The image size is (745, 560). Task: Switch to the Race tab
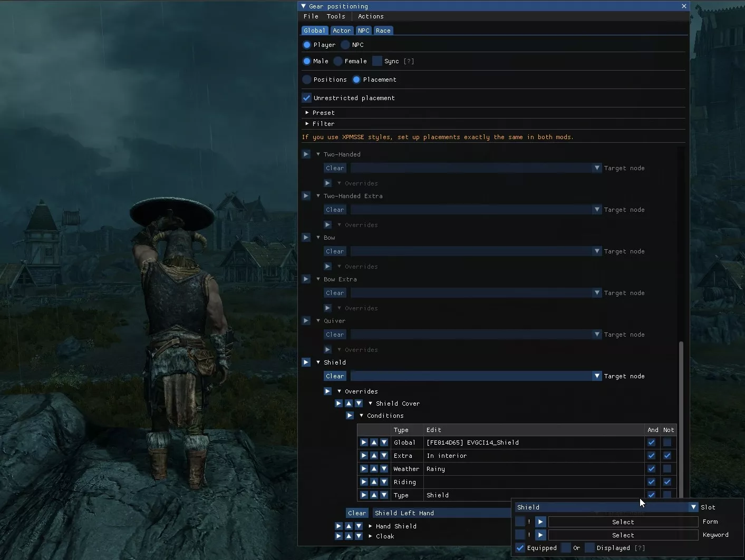click(x=383, y=31)
